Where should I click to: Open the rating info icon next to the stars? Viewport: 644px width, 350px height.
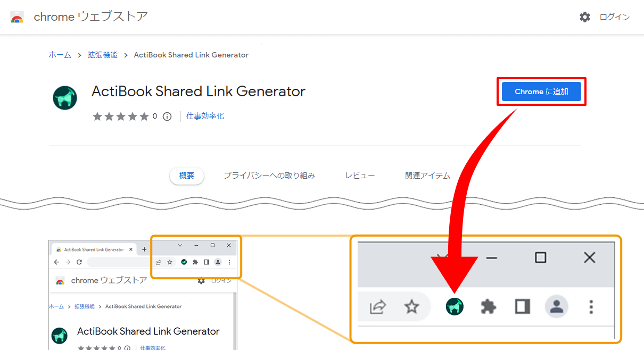coord(167,116)
